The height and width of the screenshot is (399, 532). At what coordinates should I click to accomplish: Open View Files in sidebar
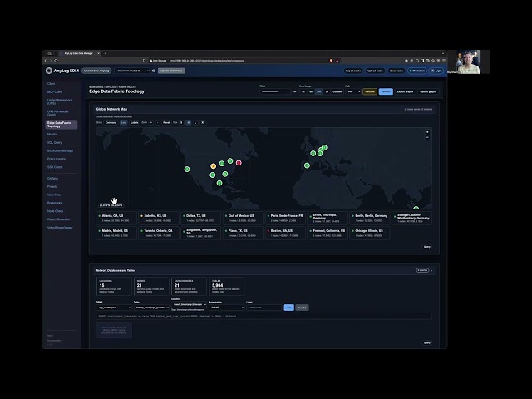[x=54, y=195]
